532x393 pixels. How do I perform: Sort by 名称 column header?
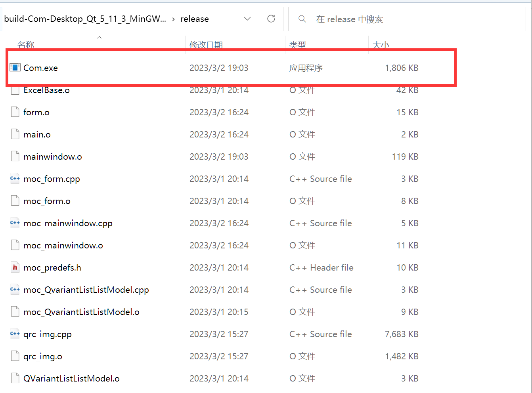26,45
